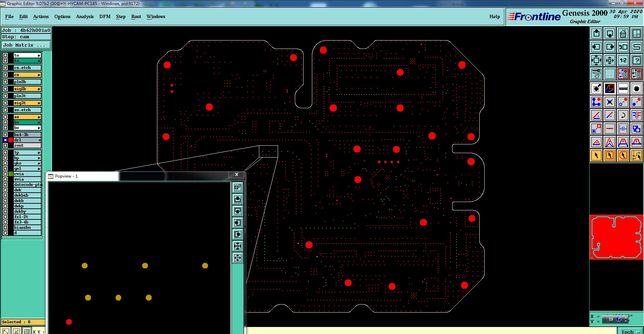Pan right icon in main toolbar
This screenshot has height=334, width=644.
(610, 47)
